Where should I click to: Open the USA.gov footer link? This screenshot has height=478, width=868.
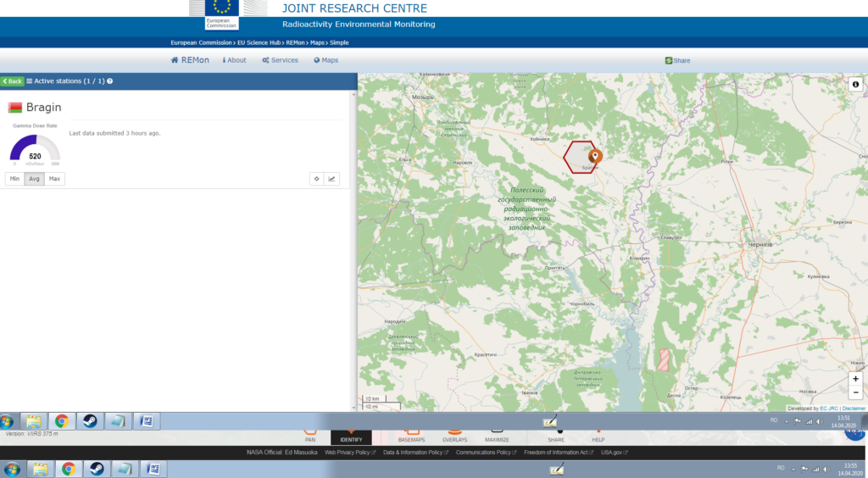pyautogui.click(x=615, y=453)
